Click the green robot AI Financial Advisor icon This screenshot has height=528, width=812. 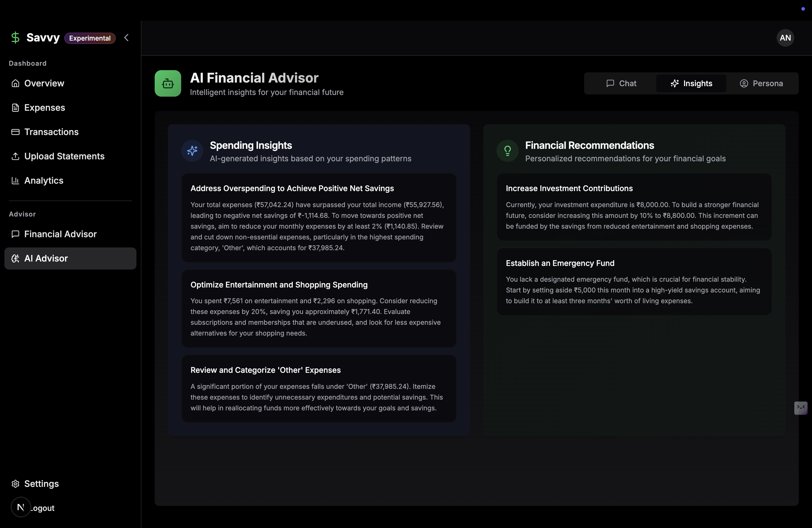tap(168, 84)
